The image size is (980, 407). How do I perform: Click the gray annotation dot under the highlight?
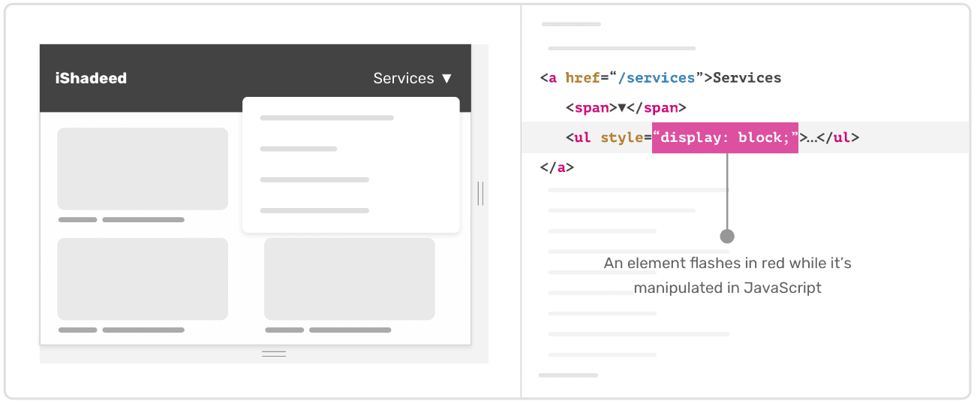point(726,236)
